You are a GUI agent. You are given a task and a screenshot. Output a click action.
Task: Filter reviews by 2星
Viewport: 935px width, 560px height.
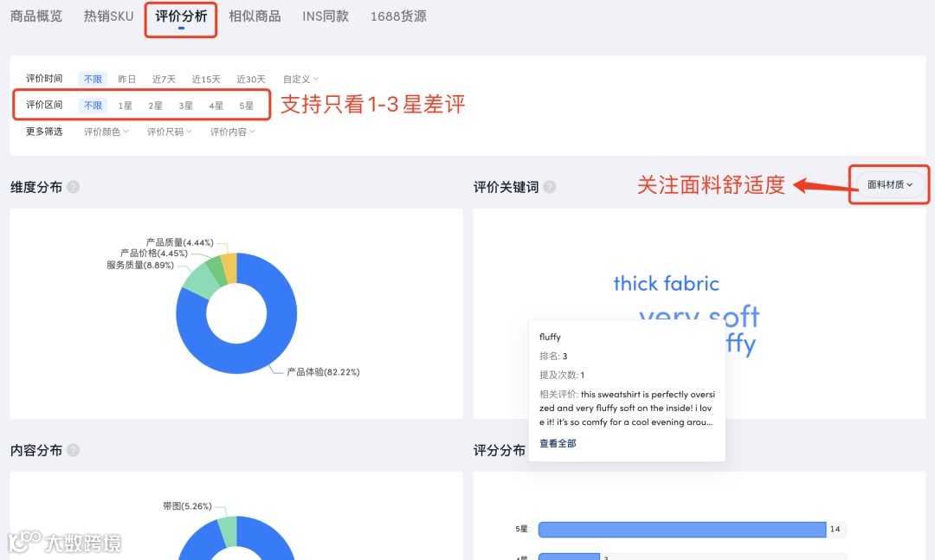pos(155,106)
